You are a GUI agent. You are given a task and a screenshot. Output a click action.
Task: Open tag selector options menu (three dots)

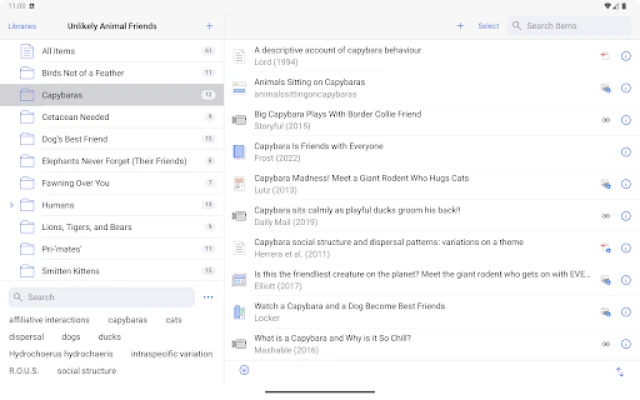pyautogui.click(x=208, y=297)
